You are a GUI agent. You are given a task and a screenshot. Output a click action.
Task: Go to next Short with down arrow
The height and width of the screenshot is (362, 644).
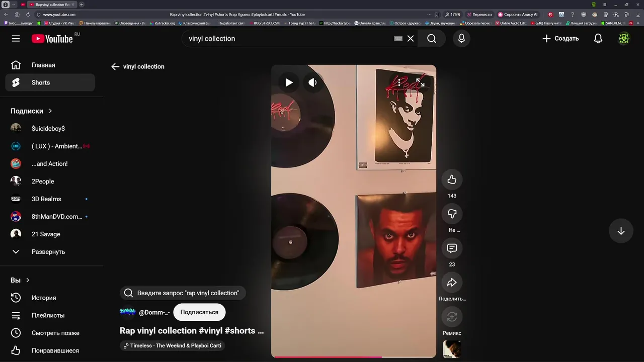[x=621, y=231]
